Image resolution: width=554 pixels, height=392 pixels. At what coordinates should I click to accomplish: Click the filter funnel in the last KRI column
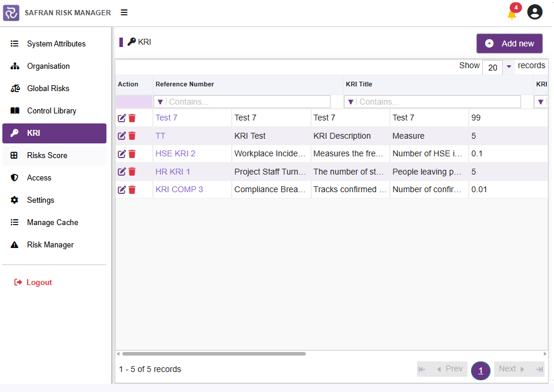(x=540, y=102)
